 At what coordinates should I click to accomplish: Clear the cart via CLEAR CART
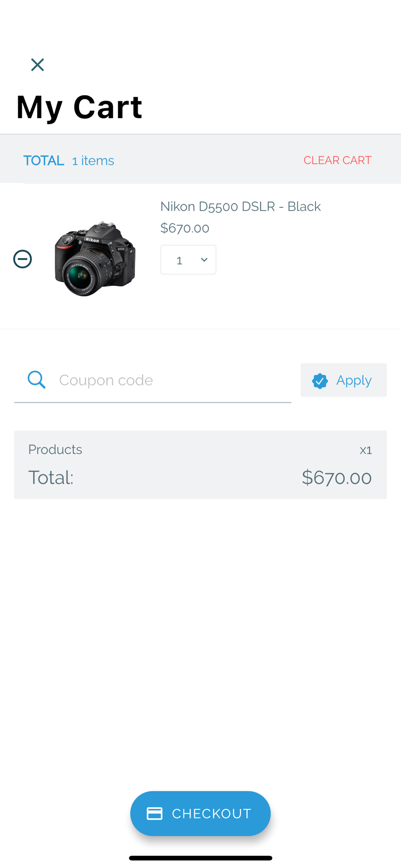point(337,160)
